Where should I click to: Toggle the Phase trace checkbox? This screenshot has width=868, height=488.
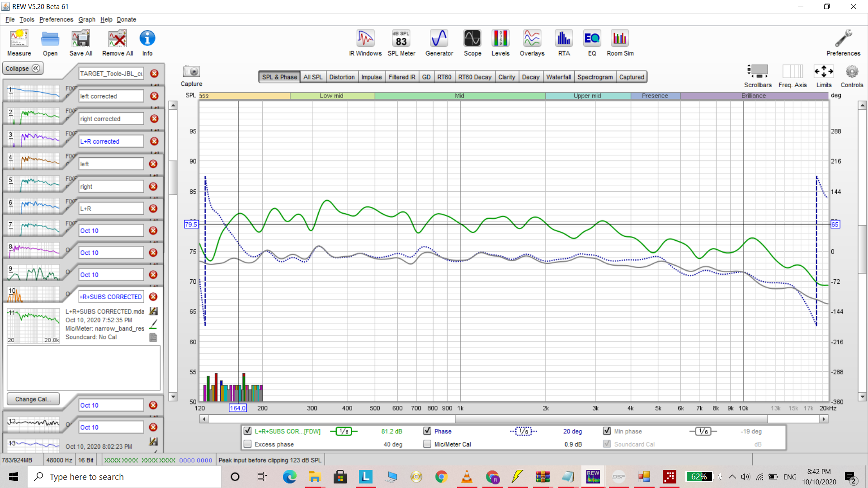coord(427,431)
